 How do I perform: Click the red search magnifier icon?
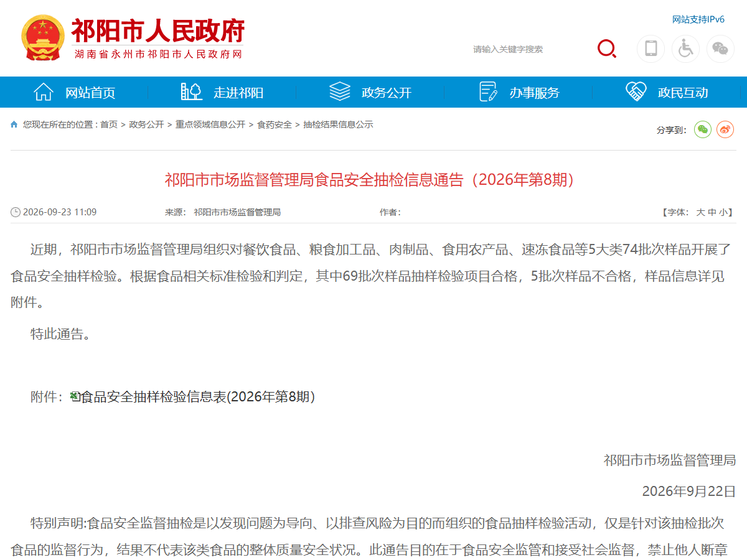[607, 49]
